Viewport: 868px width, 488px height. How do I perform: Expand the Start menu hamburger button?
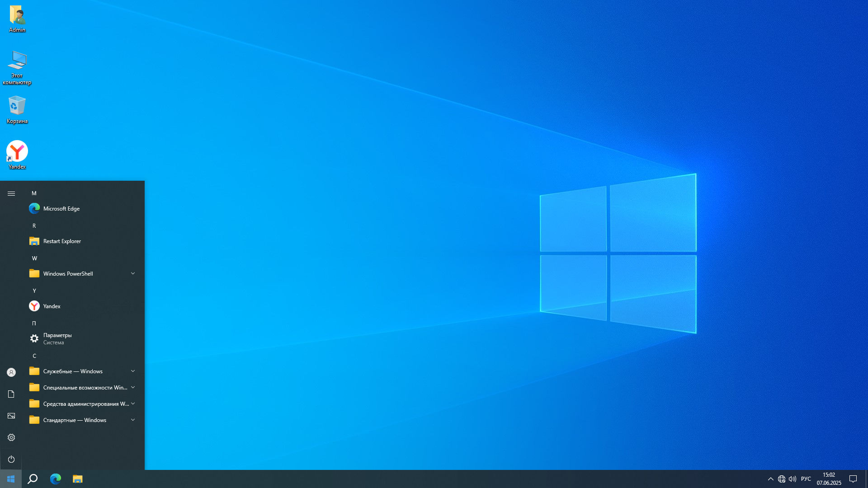click(11, 193)
